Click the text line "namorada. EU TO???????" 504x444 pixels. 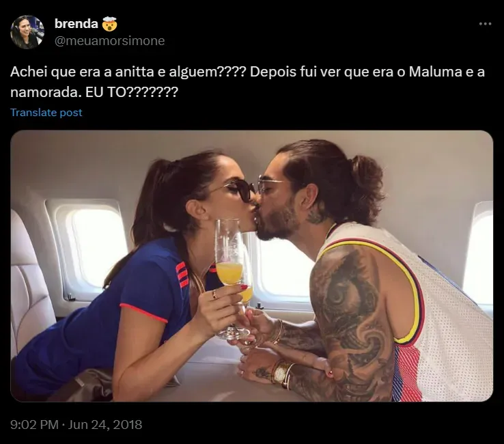coord(94,93)
